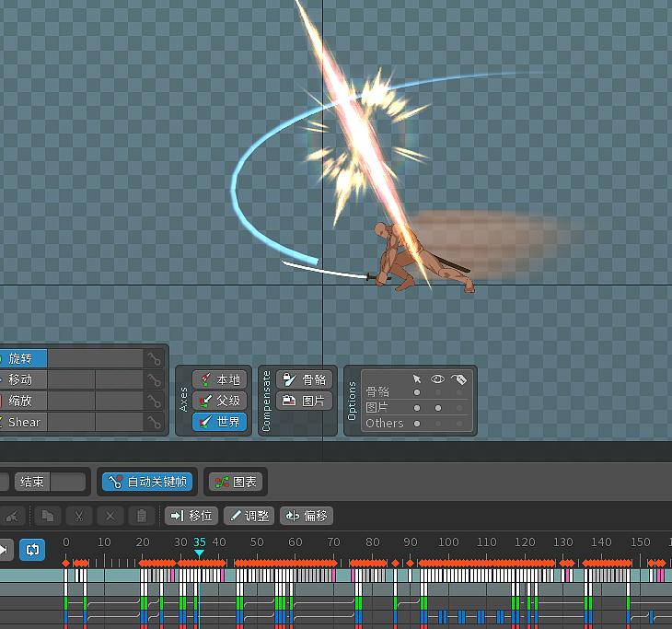Select the 移动 translate tool

tap(23, 379)
